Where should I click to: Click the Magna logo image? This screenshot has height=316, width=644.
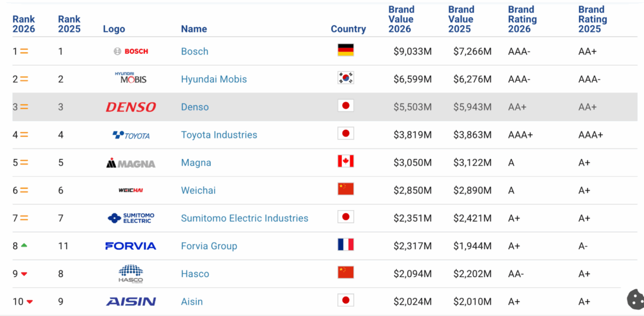(131, 163)
